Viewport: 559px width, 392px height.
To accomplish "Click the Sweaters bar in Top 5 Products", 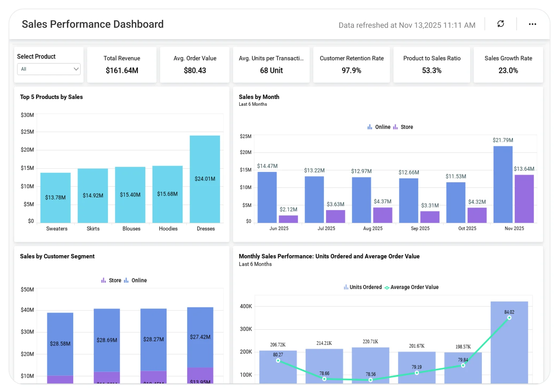I will (x=56, y=197).
